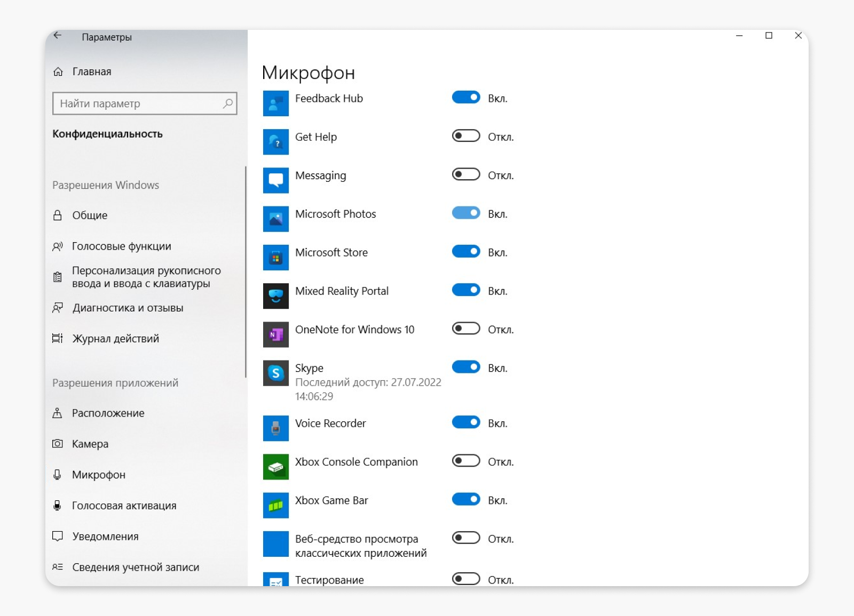Click the sidebar vertical scrollbar

click(246, 272)
